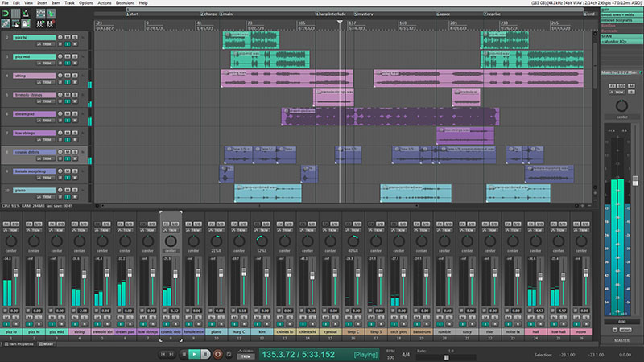Toggle the repeat loop icon in toolbar
This screenshot has width=644, height=362.
pos(6,14)
